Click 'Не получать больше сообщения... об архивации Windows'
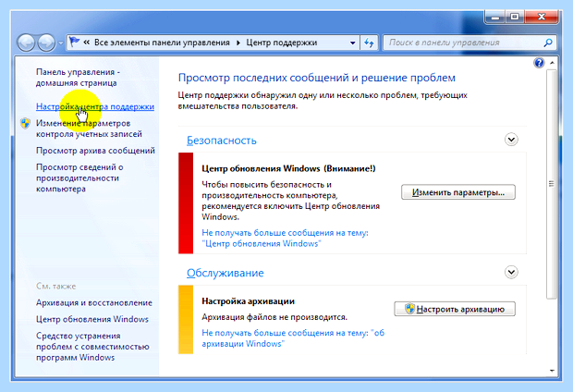 pyautogui.click(x=293, y=338)
